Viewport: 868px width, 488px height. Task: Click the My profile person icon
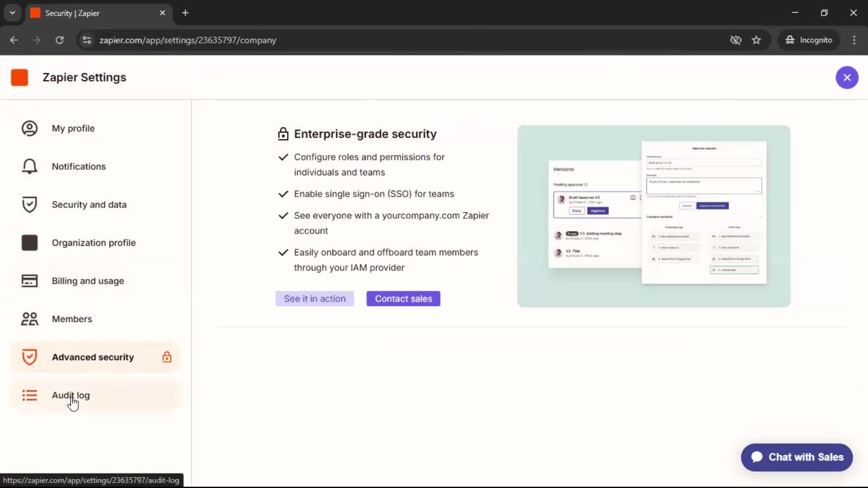[x=29, y=128]
